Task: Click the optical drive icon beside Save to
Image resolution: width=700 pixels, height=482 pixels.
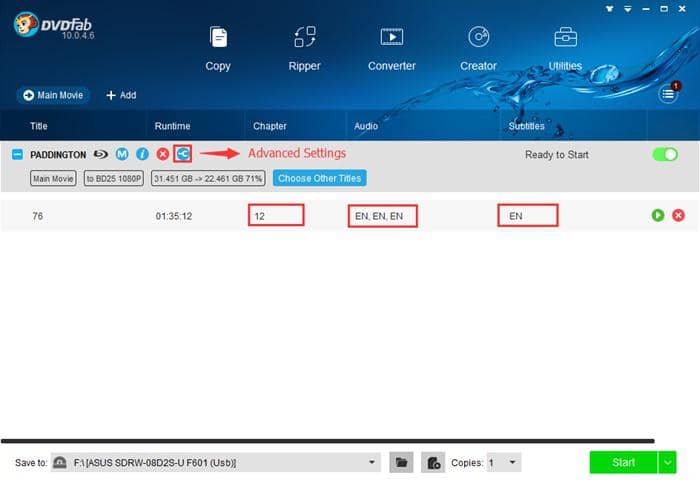Action: (59, 462)
